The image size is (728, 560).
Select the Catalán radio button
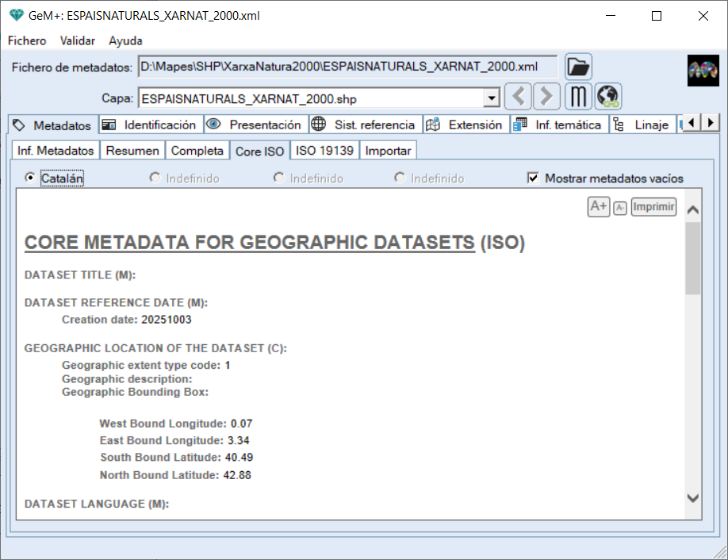point(31,178)
